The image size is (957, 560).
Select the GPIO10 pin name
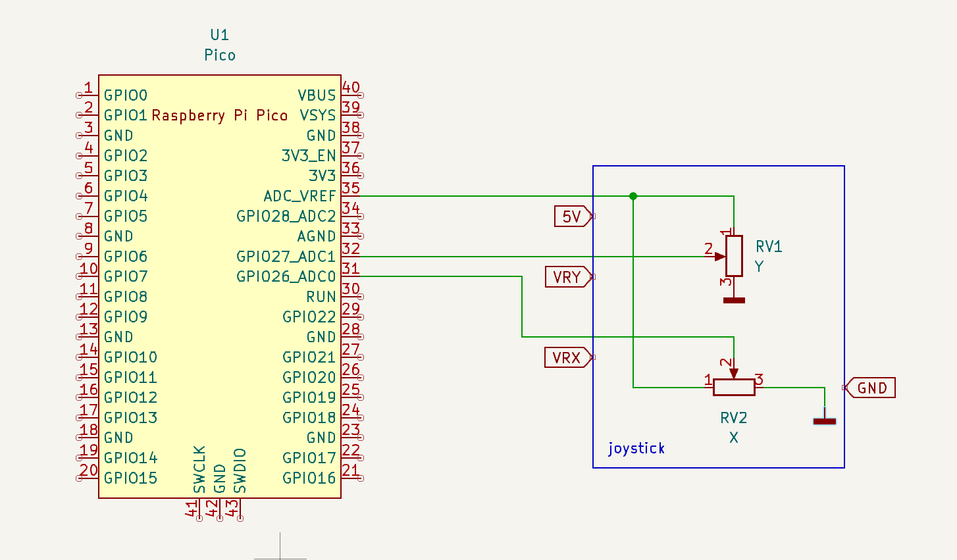[x=131, y=357]
